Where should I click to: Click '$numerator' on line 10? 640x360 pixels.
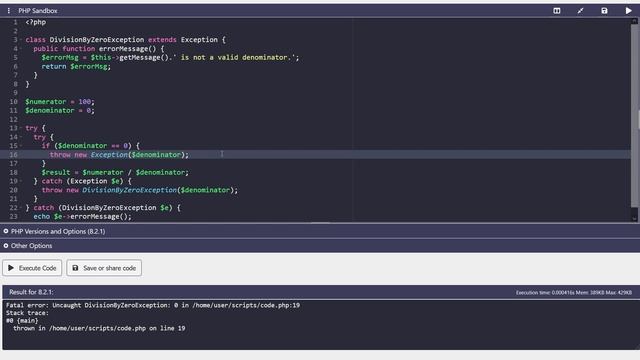click(46, 102)
